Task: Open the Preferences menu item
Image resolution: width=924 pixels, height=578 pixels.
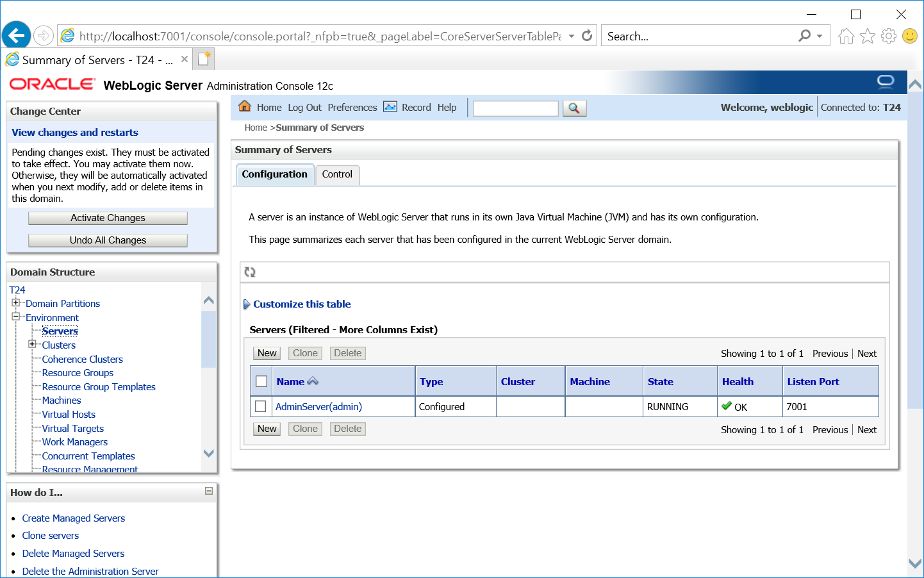Action: [352, 108]
